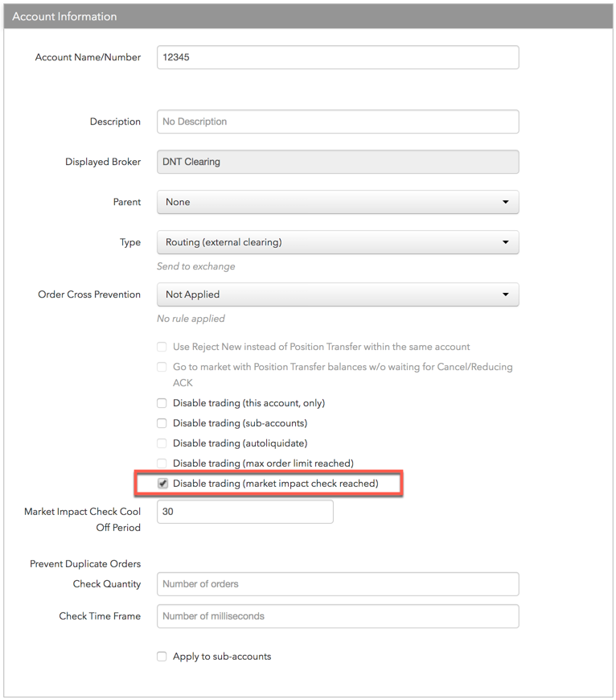The height and width of the screenshot is (700, 616).
Task: Click the Check Quantity number of orders field
Action: coord(338,584)
